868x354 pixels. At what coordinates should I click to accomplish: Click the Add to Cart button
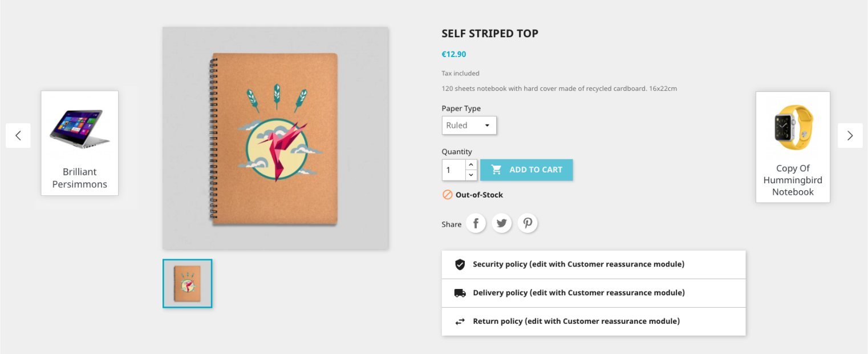click(526, 170)
